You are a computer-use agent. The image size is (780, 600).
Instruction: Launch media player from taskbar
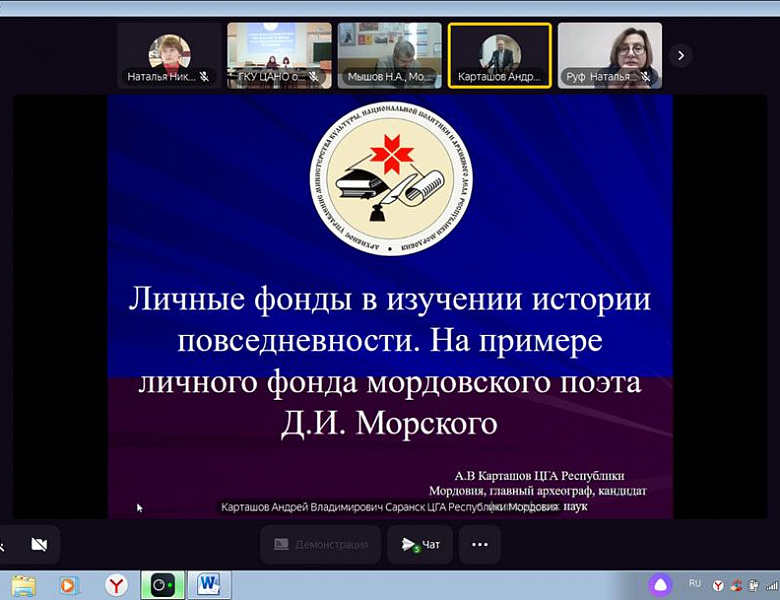(69, 586)
